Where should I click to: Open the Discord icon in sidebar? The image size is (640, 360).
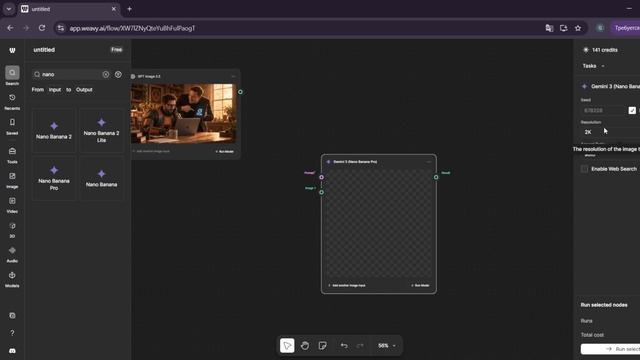[x=12, y=351]
